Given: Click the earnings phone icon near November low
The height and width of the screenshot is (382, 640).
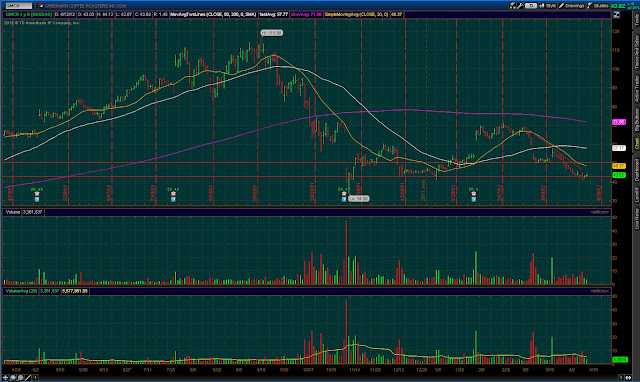Looking at the screenshot, I should pos(344,198).
